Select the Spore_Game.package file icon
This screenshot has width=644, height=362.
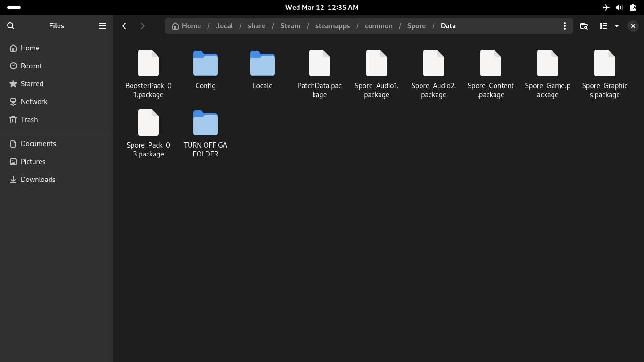548,63
